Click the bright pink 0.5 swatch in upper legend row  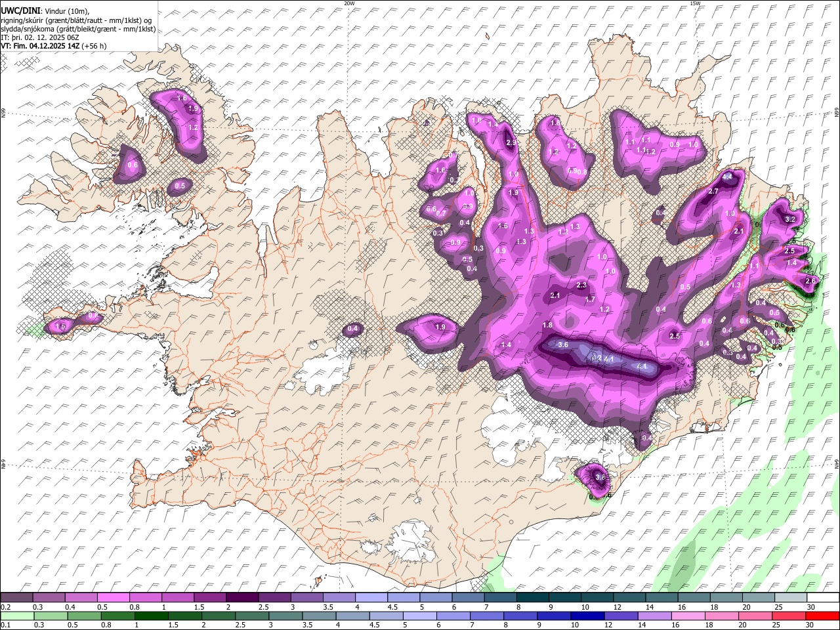pos(113,598)
